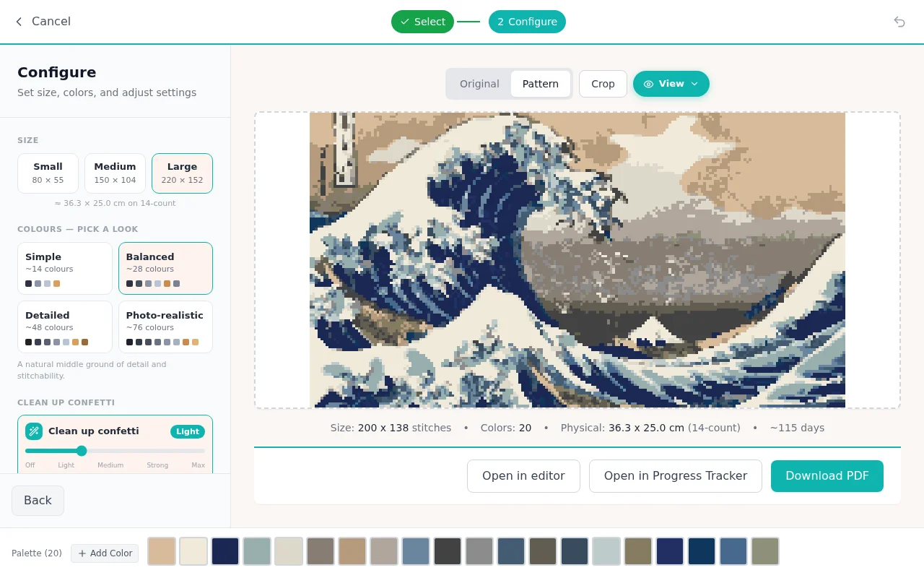Click the undo arrow icon at top right

(x=899, y=22)
